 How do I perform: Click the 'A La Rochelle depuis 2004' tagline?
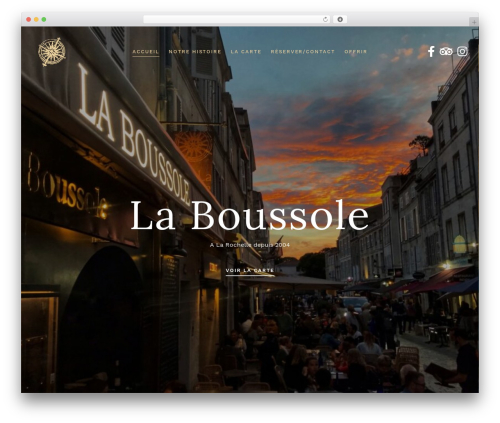[250, 245]
